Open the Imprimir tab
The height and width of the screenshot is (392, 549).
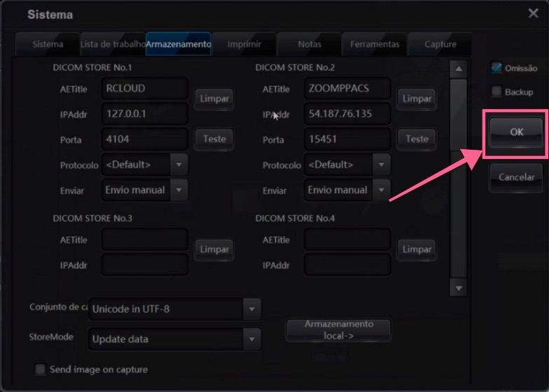(244, 44)
